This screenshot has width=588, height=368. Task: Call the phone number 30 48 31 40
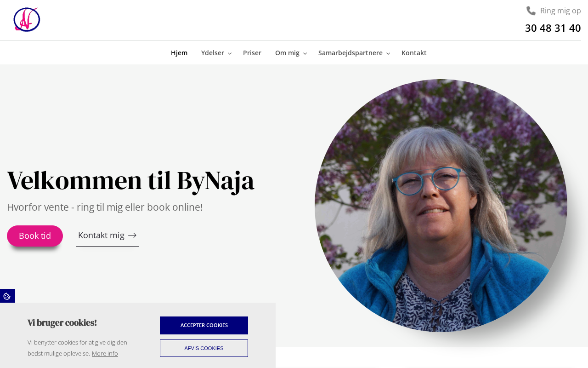(553, 28)
